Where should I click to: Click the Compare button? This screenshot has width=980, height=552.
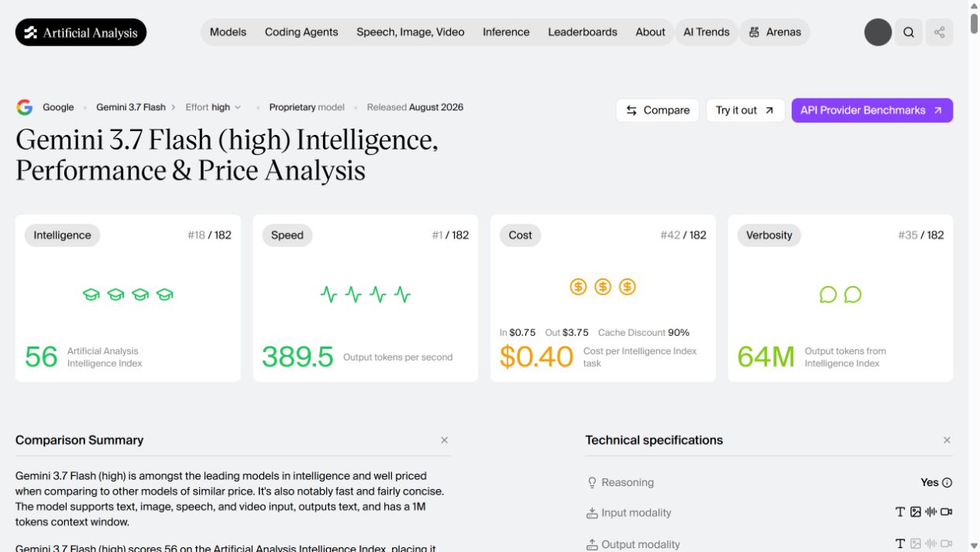[658, 110]
